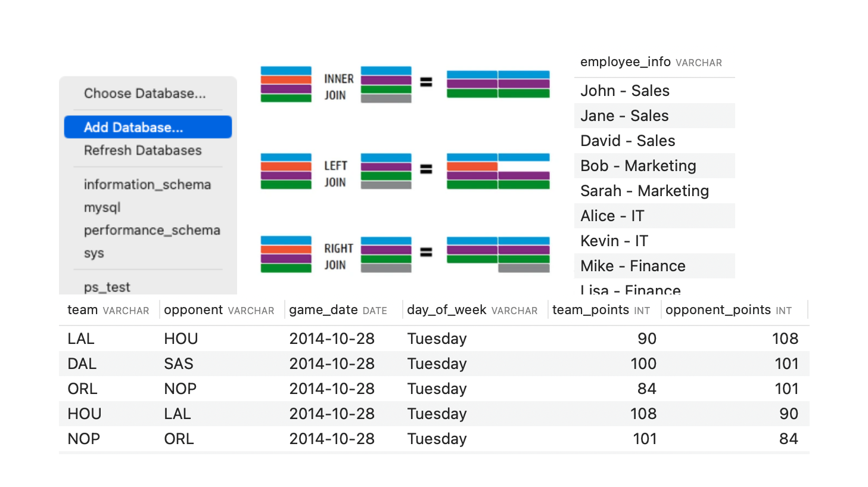This screenshot has width=868, height=487.
Task: Pick the sys database entry
Action: pyautogui.click(x=94, y=253)
